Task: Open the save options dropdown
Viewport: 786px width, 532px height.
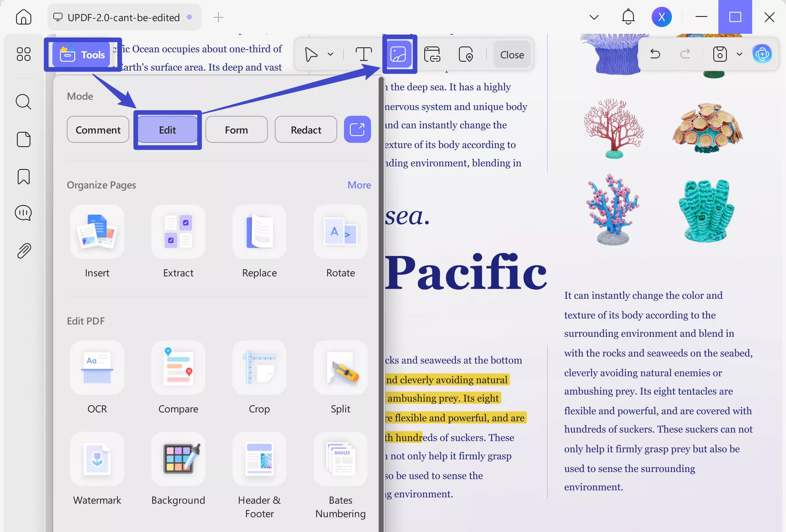Action: (x=740, y=54)
